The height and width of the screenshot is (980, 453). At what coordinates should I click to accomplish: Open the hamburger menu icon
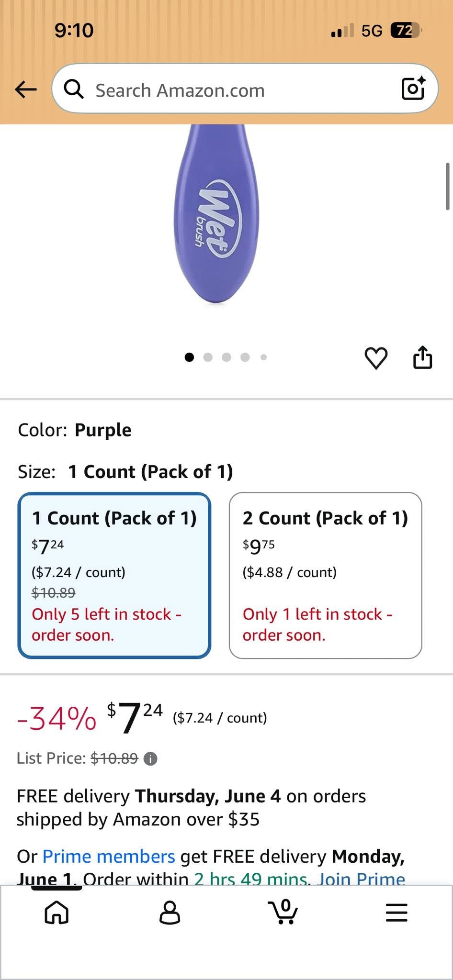pos(396,913)
